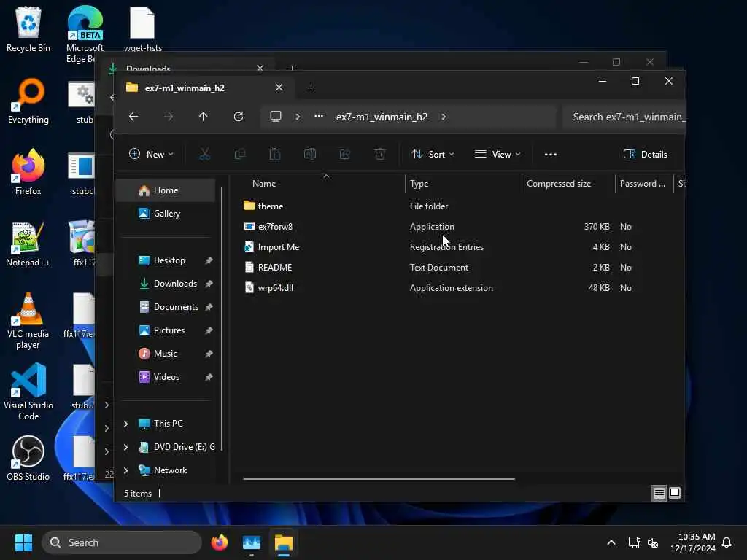
Task: Click the Share toolbar icon
Action: click(344, 154)
